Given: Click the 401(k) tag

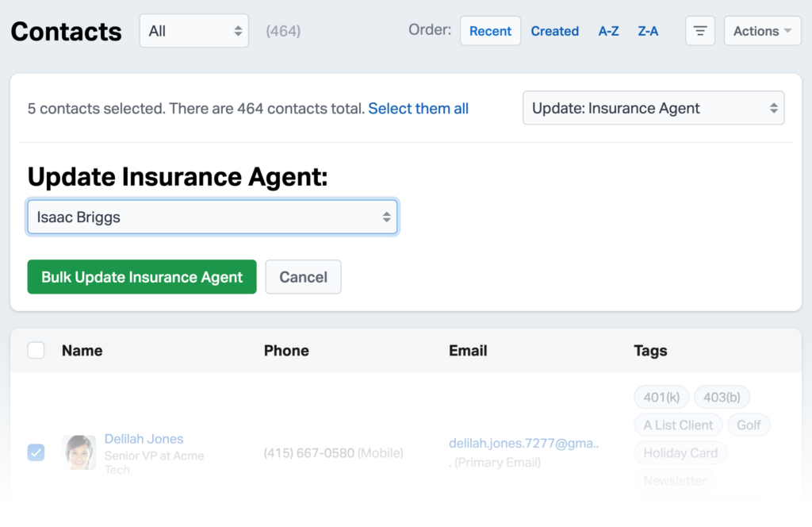Looking at the screenshot, I should [661, 396].
